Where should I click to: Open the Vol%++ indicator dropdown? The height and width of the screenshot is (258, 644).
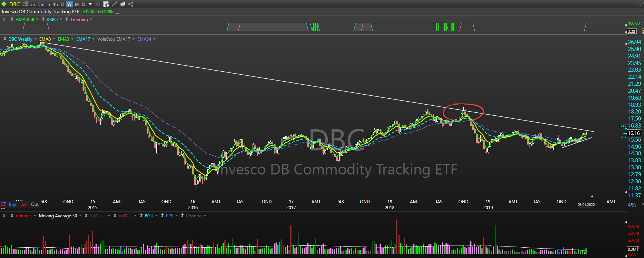[x=109, y=216]
